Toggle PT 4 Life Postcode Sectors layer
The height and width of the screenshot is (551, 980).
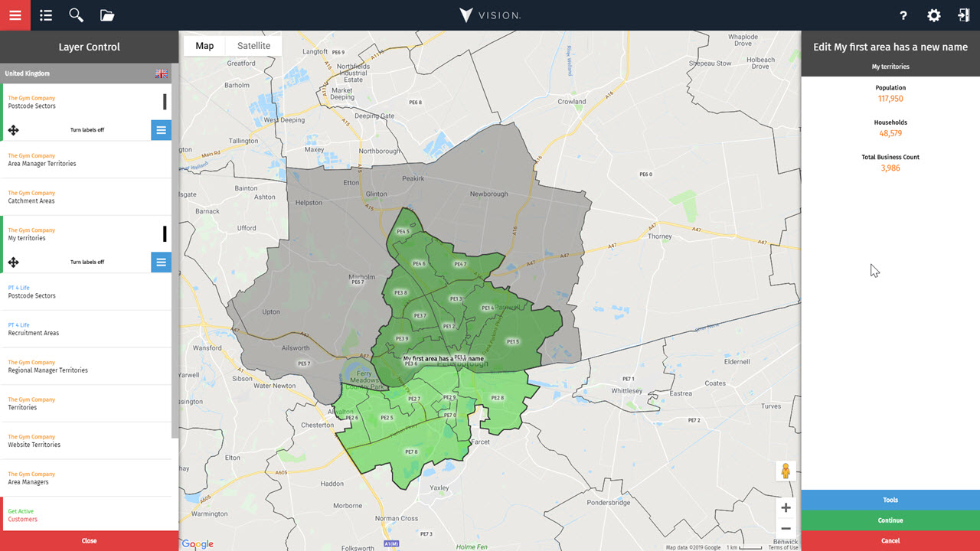[x=86, y=292]
